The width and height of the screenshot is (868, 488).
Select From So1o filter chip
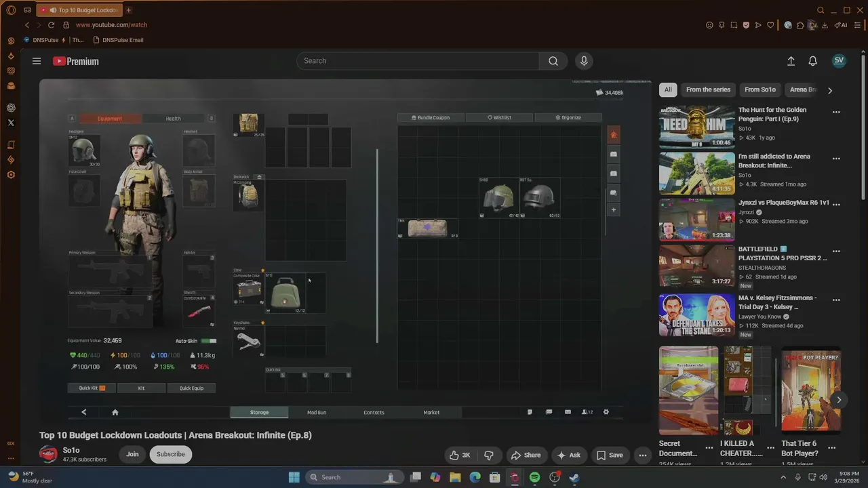pos(760,89)
